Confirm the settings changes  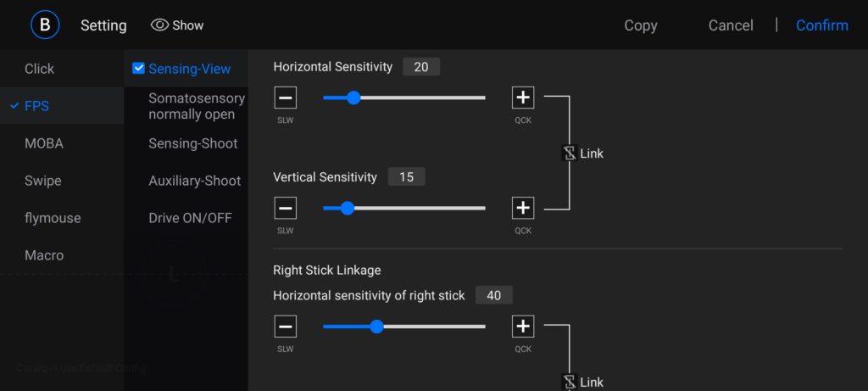pyautogui.click(x=821, y=25)
